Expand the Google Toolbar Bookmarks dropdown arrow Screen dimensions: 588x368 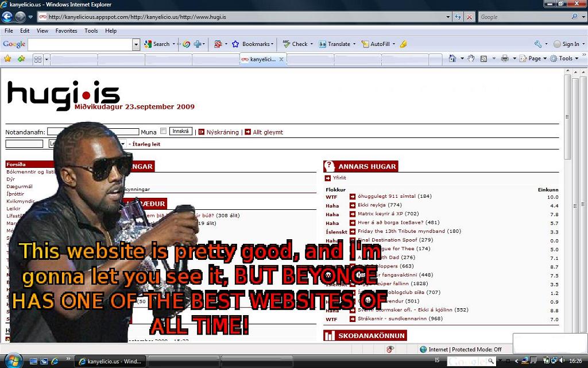[x=272, y=44]
